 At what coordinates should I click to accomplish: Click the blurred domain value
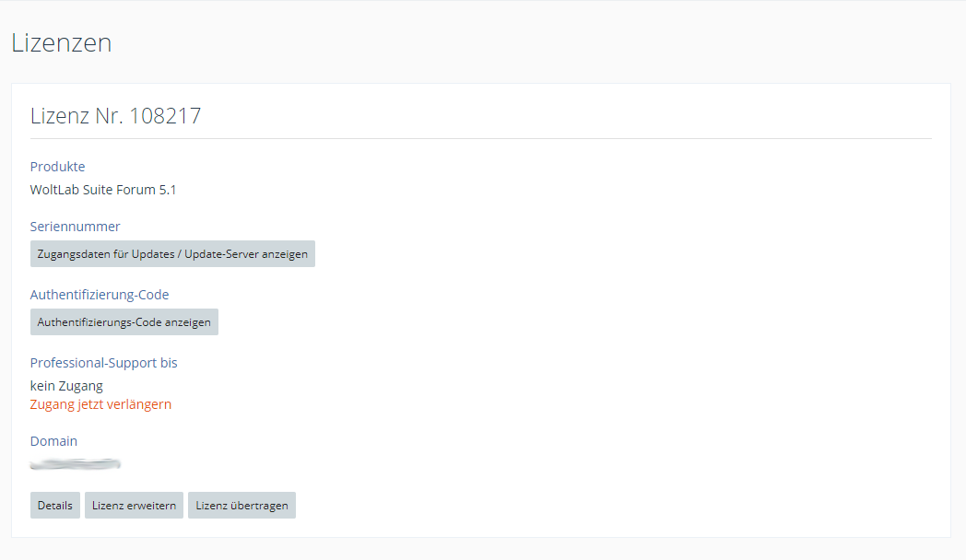[x=76, y=463]
